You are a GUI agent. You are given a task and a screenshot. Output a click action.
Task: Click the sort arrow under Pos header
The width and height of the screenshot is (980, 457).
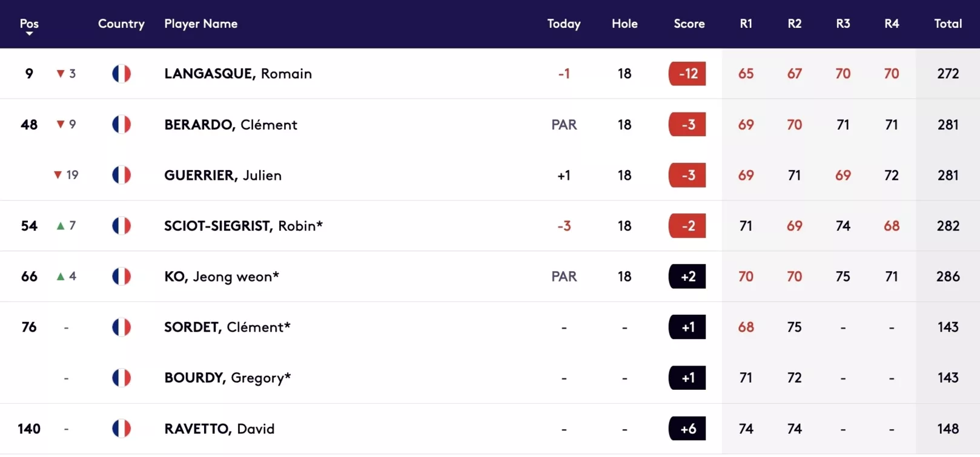pos(29,34)
